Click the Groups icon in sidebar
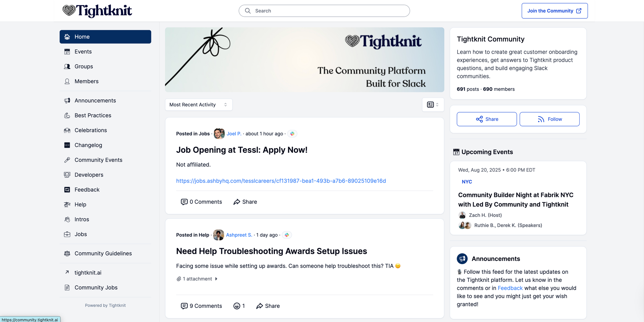644x322 pixels. [x=67, y=67]
